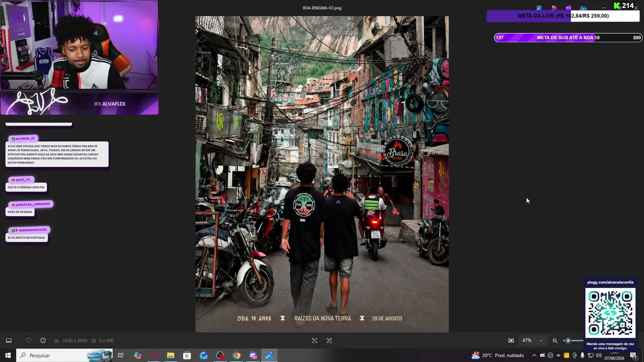Toggle the filmstrip view in Photos
Screen dimensions: 644x362
coord(9,340)
